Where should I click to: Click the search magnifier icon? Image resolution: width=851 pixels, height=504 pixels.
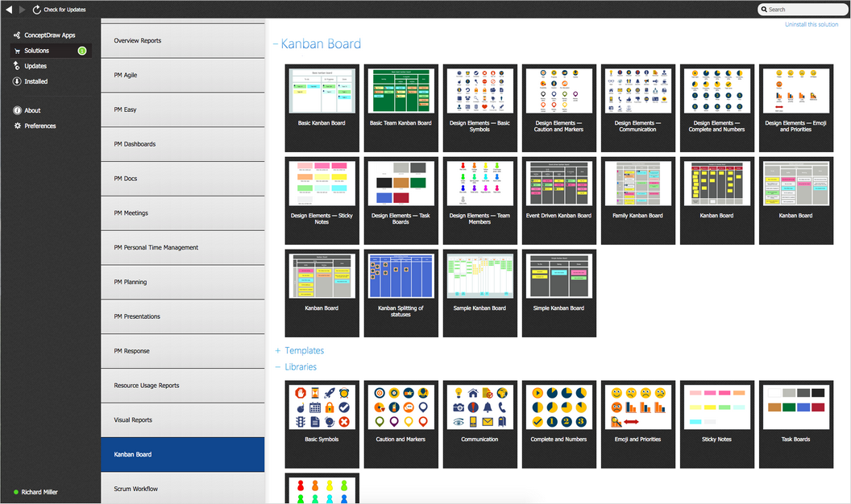pos(764,9)
